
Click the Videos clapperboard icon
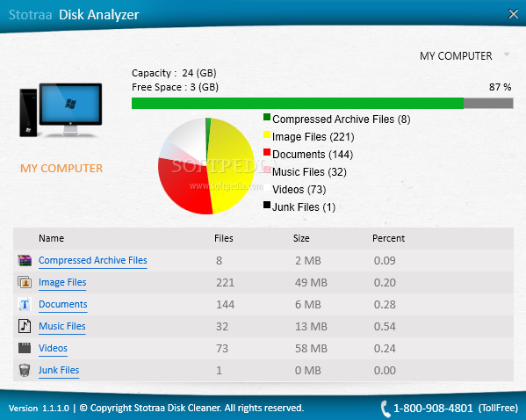tap(25, 348)
